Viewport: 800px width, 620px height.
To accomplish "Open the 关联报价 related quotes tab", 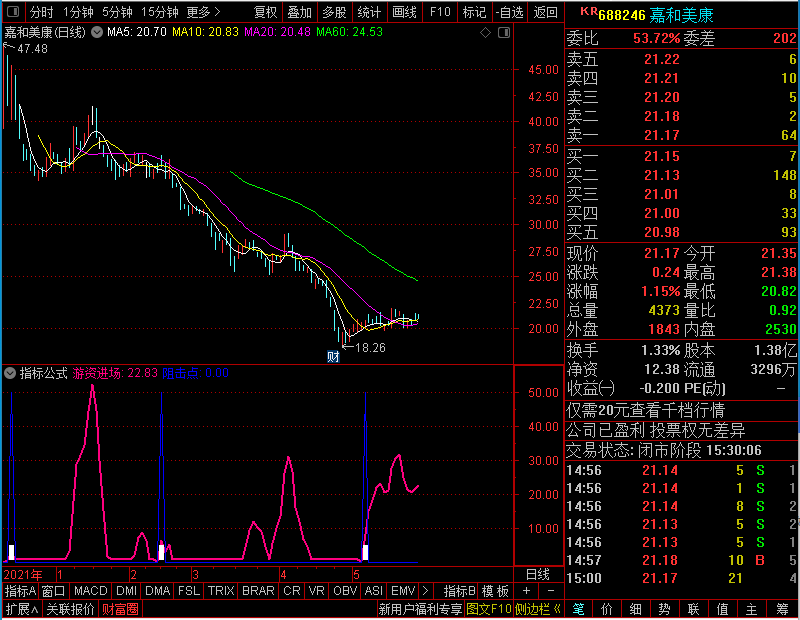I will pos(70,609).
